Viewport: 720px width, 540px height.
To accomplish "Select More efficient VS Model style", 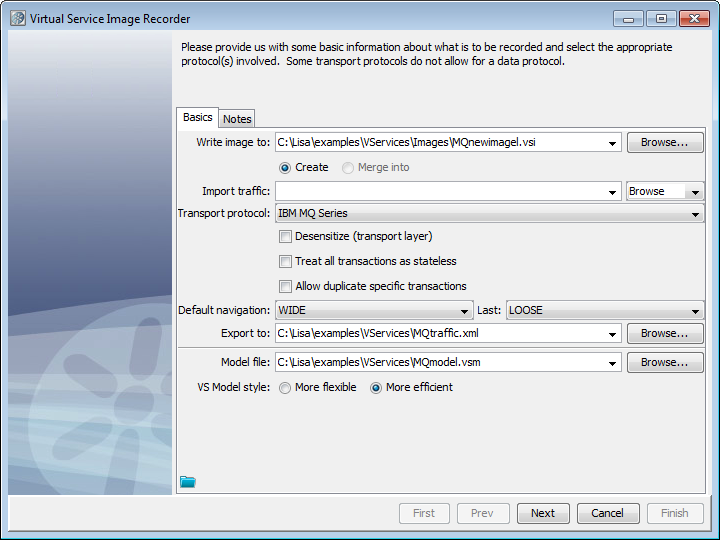I will (x=376, y=388).
